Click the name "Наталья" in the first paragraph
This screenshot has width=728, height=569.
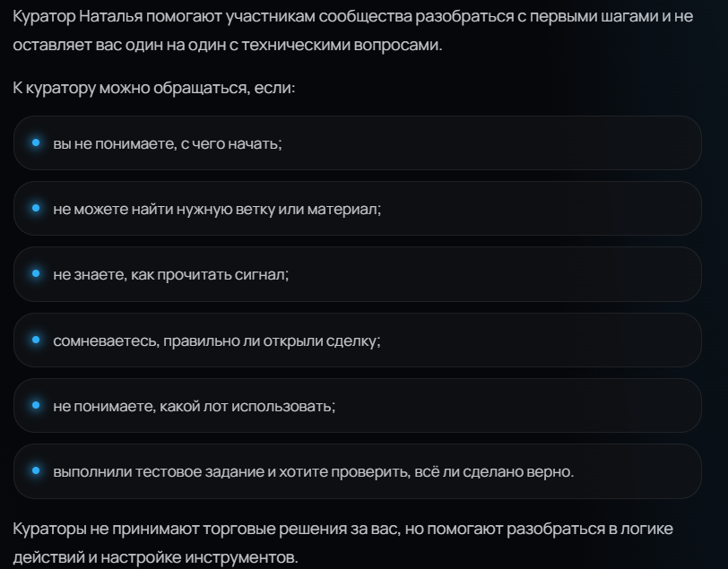(x=111, y=16)
